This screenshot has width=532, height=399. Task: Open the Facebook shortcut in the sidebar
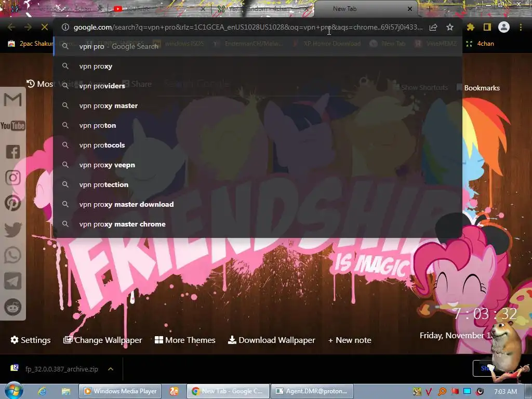[x=13, y=152]
